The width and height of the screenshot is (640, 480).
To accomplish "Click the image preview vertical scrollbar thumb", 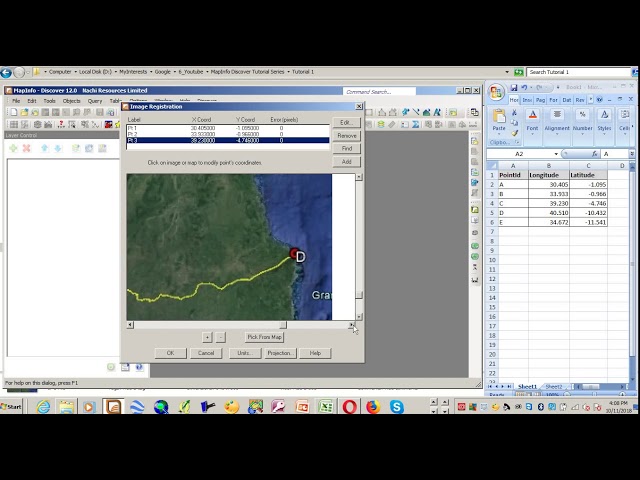I will coord(359,295).
